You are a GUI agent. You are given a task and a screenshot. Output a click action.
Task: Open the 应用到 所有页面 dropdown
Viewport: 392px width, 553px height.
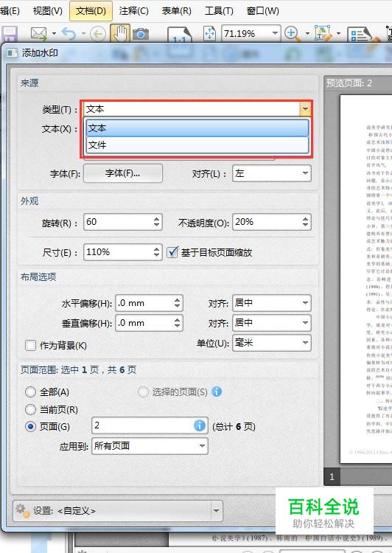(x=150, y=446)
